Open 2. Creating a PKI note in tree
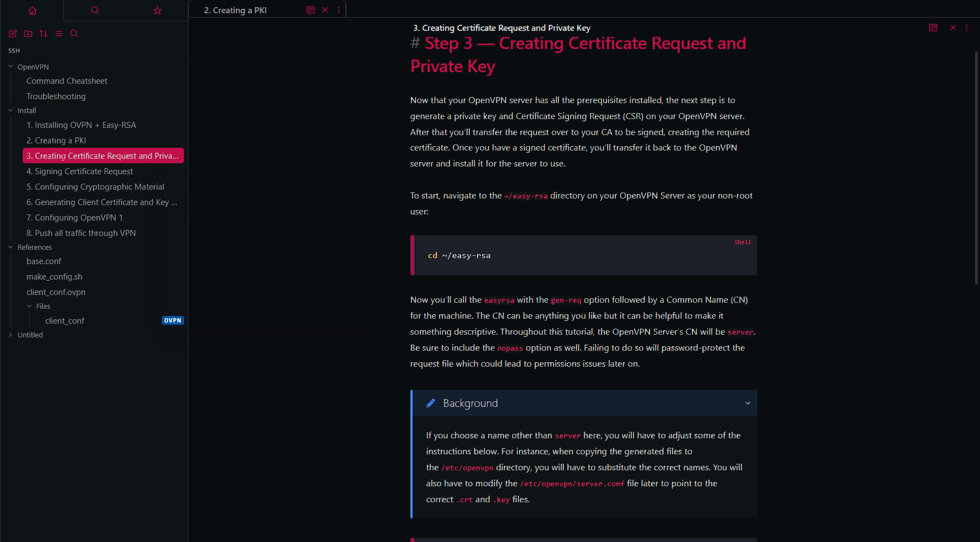The width and height of the screenshot is (980, 542). pos(56,141)
